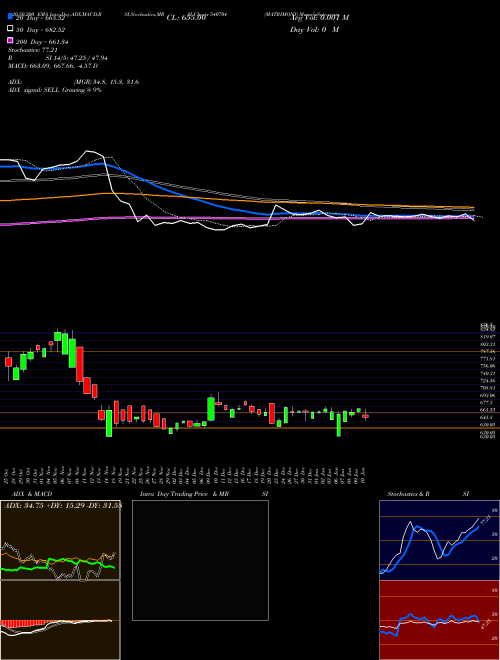Image resolution: width=500 pixels, height=660 pixels.
Task: Click the 77.21 stochastic value marker
Action: [485, 521]
